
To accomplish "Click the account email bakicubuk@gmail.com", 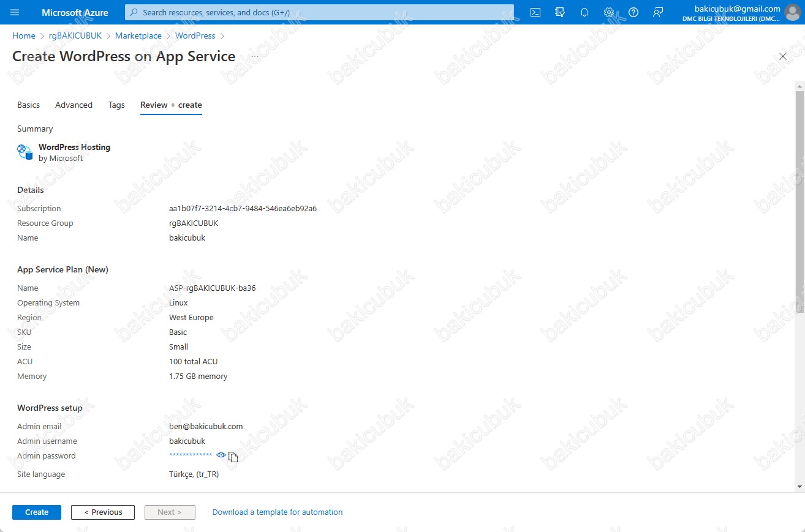I will point(738,9).
